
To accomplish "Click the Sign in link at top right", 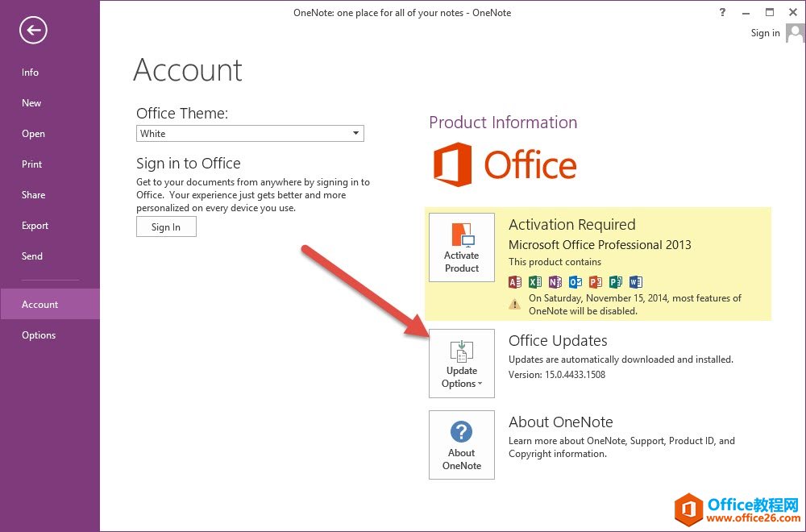I will click(765, 33).
